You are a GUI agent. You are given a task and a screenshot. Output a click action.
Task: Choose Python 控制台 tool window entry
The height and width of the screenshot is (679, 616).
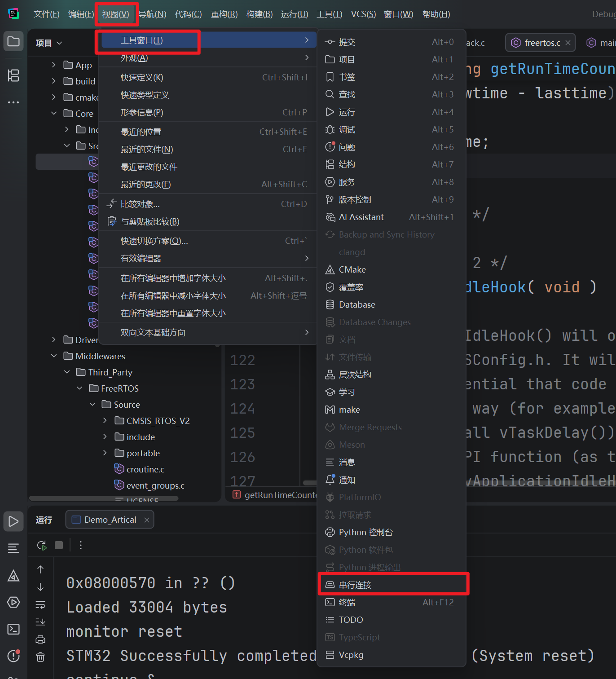coord(391,532)
